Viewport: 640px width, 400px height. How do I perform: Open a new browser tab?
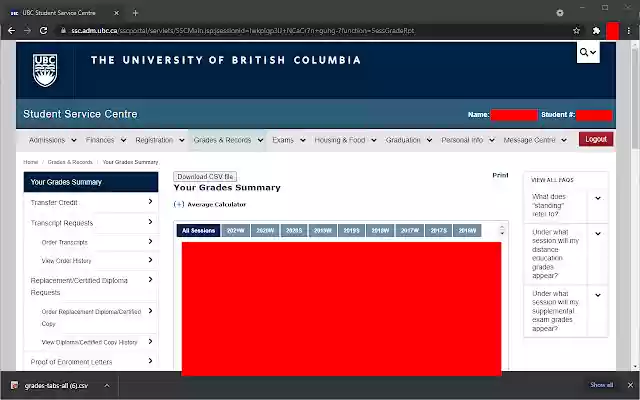pos(136,13)
